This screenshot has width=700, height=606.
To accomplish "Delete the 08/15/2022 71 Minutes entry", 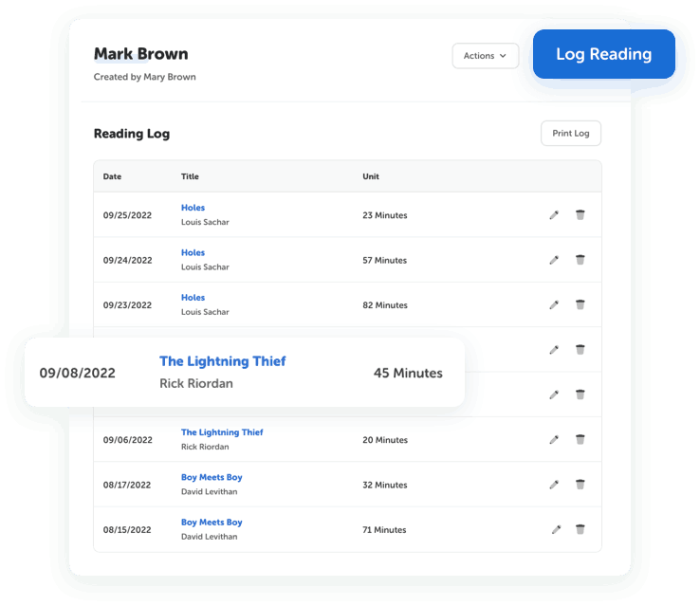I will pos(580,530).
